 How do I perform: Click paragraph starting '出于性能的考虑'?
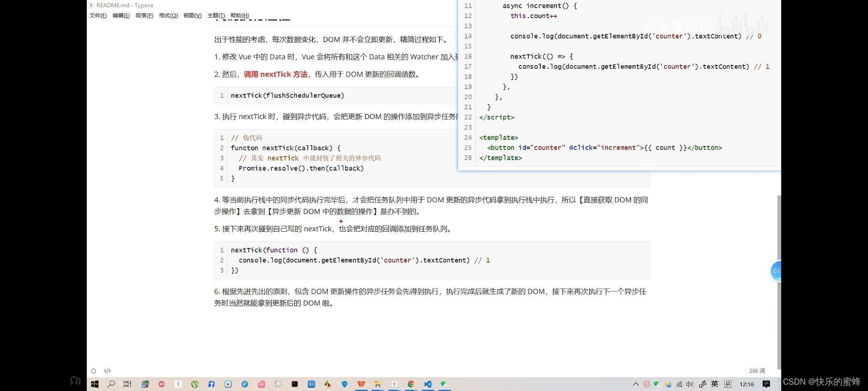[x=332, y=39]
